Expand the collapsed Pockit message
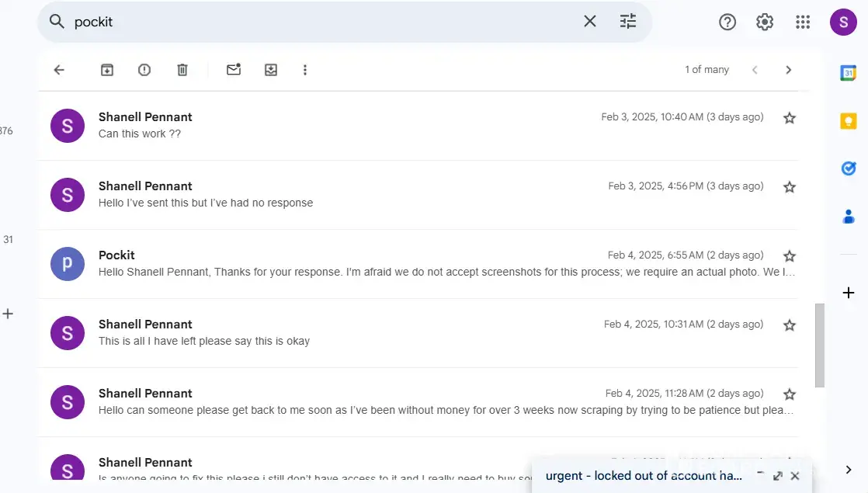The image size is (868, 493). point(446,272)
